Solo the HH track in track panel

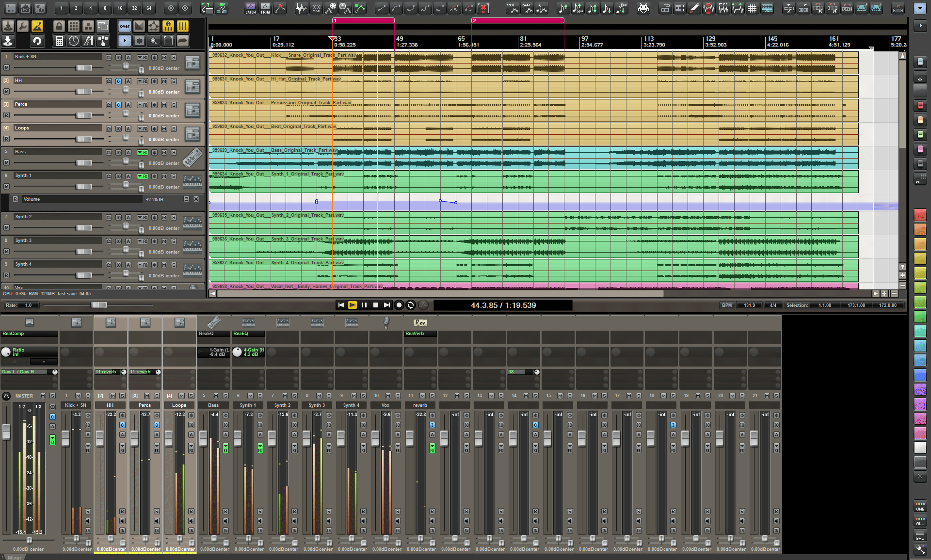pos(174,81)
